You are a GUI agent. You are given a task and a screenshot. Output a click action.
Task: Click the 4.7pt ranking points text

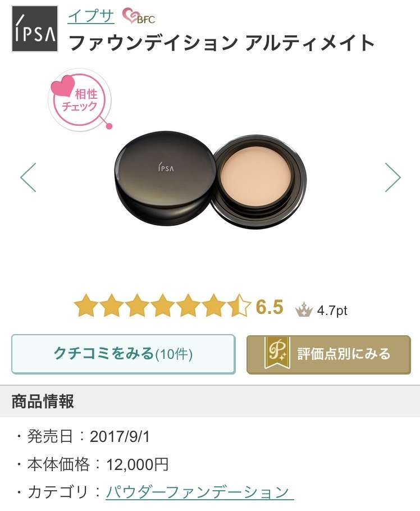click(332, 311)
